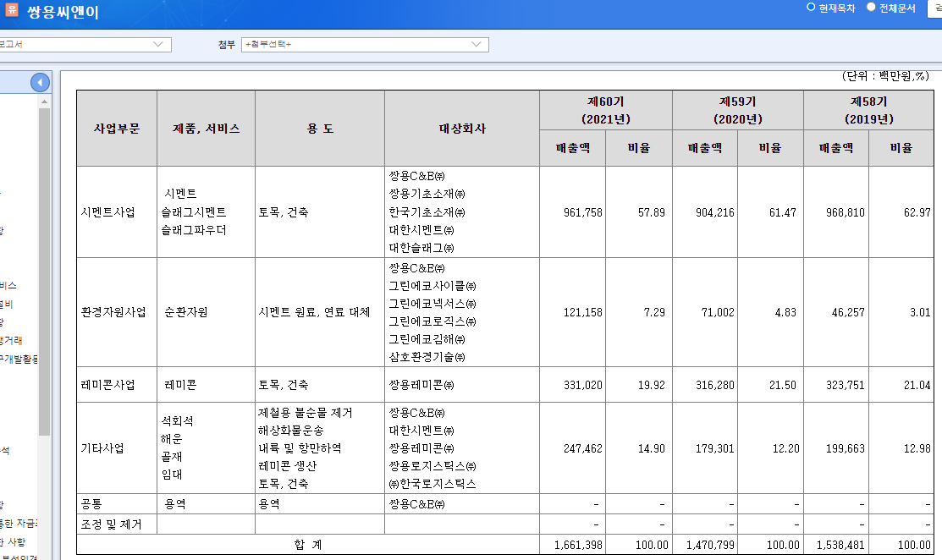Screen dimensions: 942x560
Task: Click the 제철용 불순물 제거 usage text
Action: click(x=306, y=413)
